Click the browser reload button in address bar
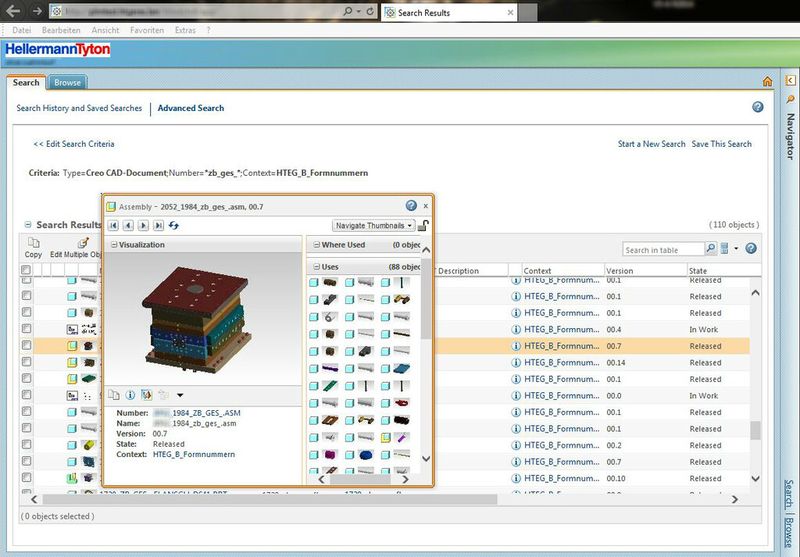 tap(370, 11)
